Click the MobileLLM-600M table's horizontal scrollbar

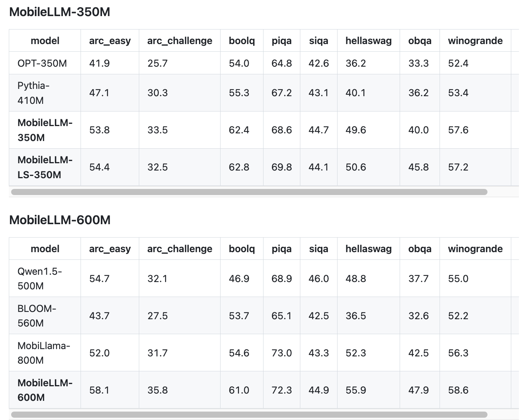[x=249, y=415]
